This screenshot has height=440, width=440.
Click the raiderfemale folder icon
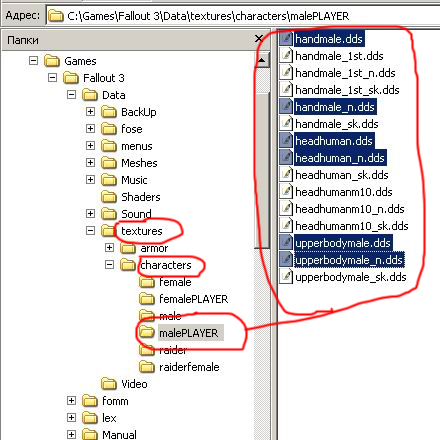click(x=147, y=367)
